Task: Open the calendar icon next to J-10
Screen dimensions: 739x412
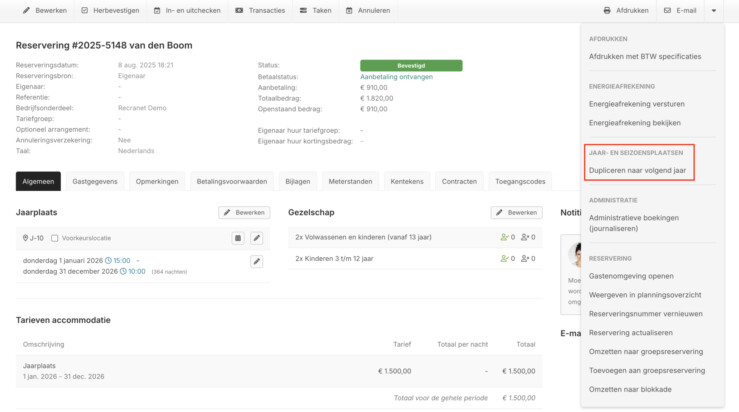Action: pos(238,238)
